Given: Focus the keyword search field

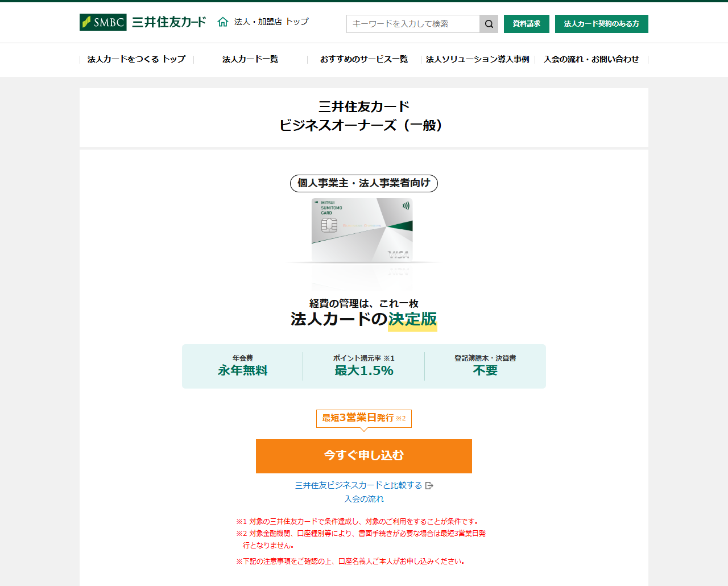Looking at the screenshot, I should click(x=413, y=24).
